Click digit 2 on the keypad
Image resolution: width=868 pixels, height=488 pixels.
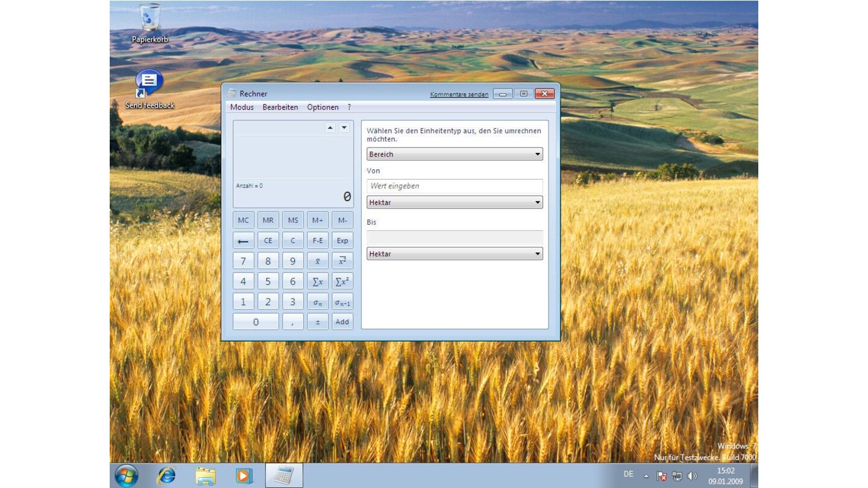(268, 301)
